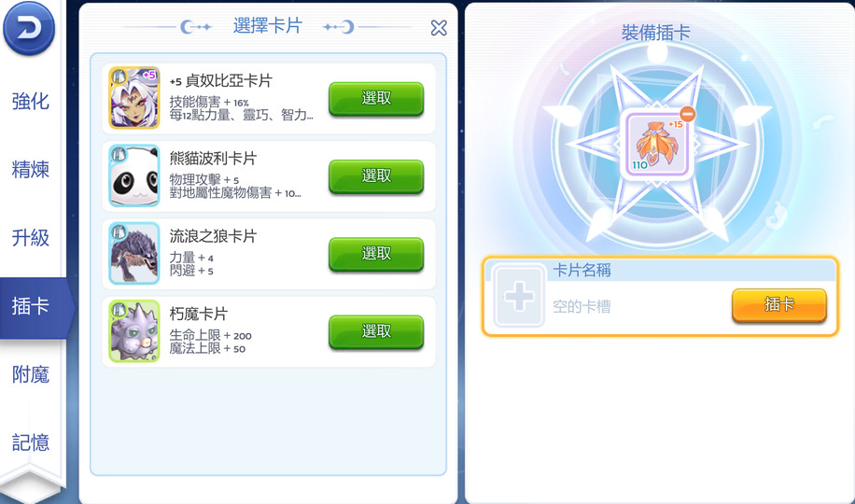Click the orange 插卡 insert button
This screenshot has width=855, height=504.
779,305
